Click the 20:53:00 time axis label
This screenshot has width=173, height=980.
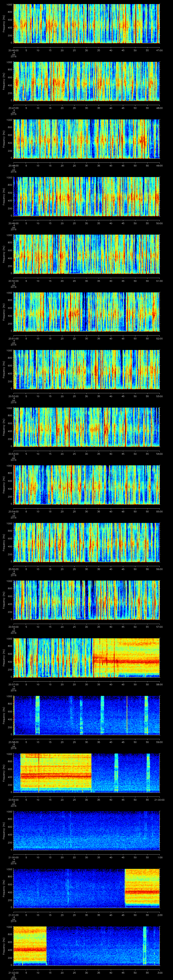coord(13,454)
